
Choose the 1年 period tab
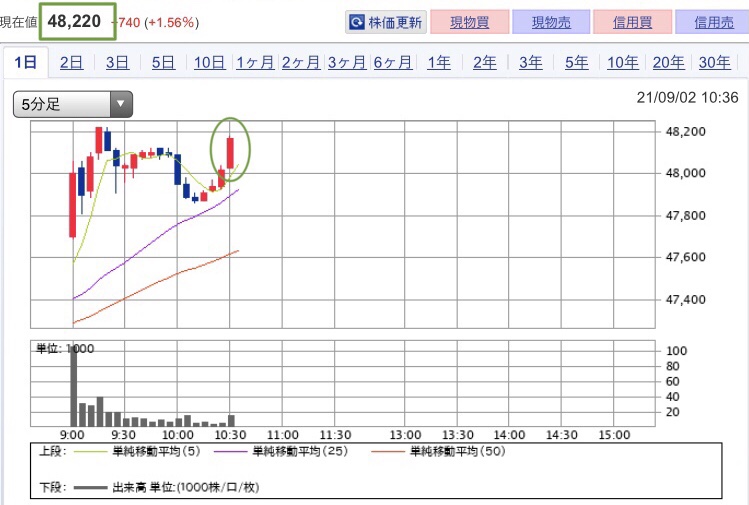[439, 62]
